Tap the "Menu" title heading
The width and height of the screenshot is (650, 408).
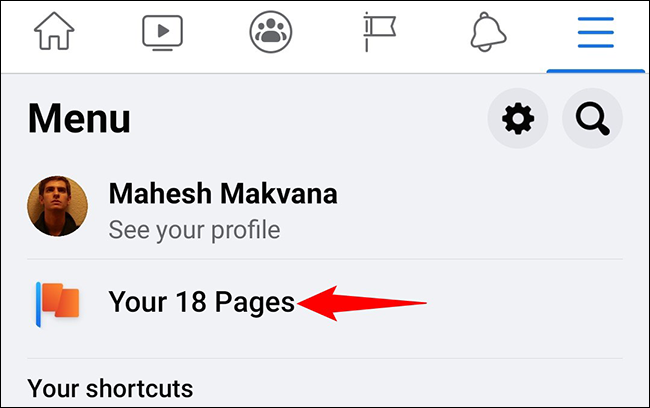(x=79, y=120)
